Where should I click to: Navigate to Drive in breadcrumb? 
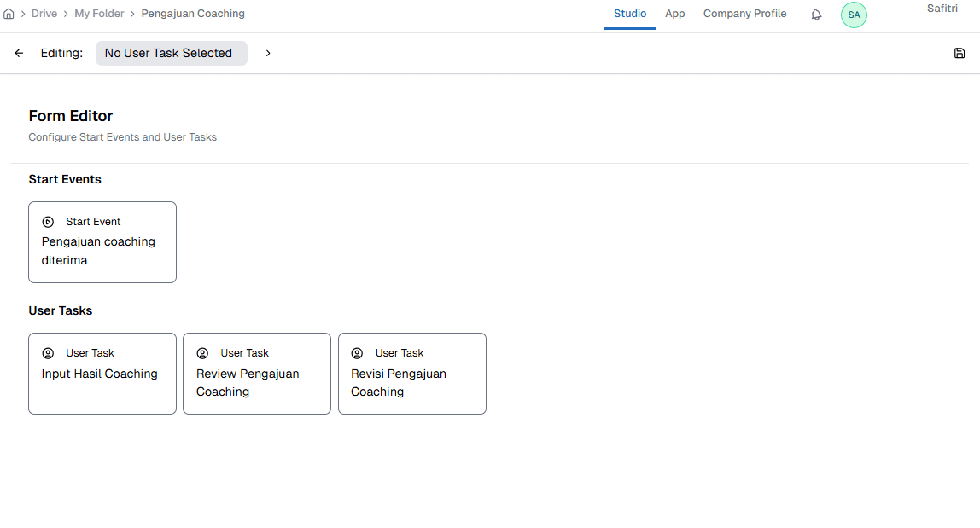pyautogui.click(x=44, y=14)
